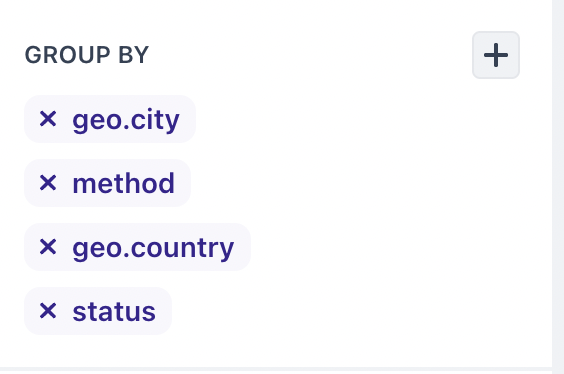This screenshot has height=374, width=564.
Task: Delete method via its x icon
Action: click(48, 183)
